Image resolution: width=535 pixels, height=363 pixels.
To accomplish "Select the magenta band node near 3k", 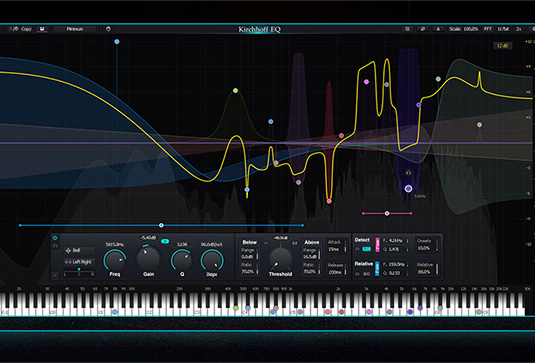I will tap(366, 82).
